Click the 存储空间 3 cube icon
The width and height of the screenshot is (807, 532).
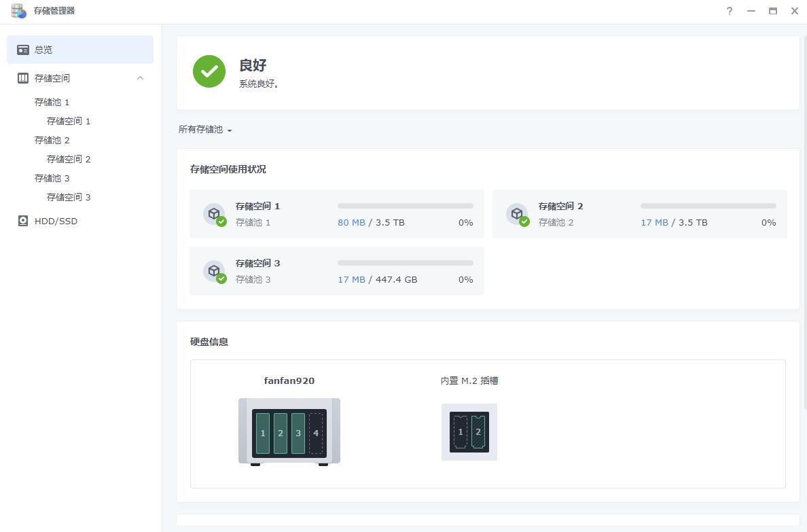(215, 270)
